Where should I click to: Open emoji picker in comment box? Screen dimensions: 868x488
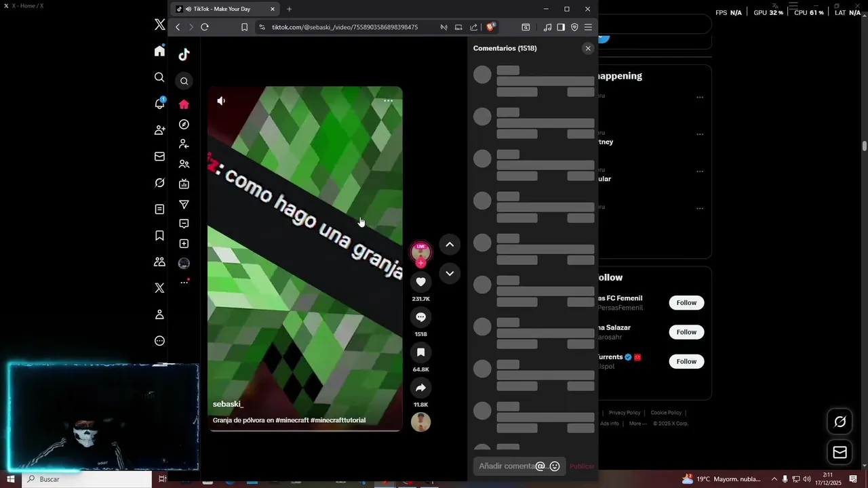pyautogui.click(x=555, y=466)
